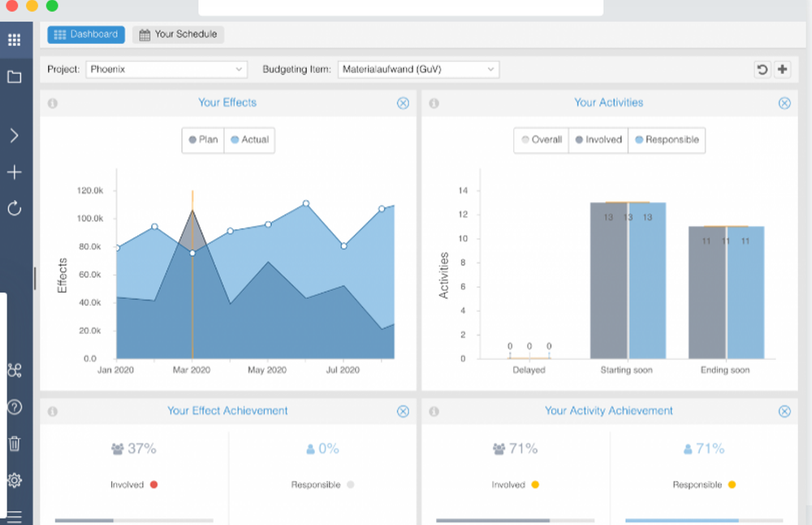The image size is (812, 525).
Task: Click the Your Activities panel title
Action: [608, 102]
